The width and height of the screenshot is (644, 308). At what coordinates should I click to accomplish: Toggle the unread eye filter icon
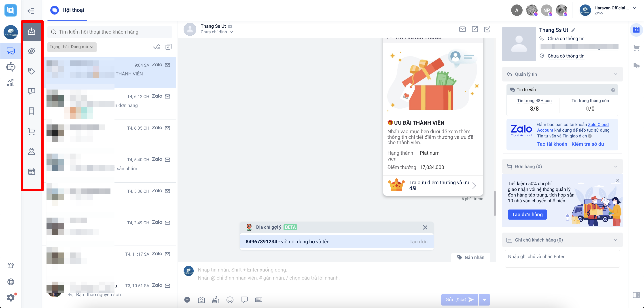(x=32, y=51)
